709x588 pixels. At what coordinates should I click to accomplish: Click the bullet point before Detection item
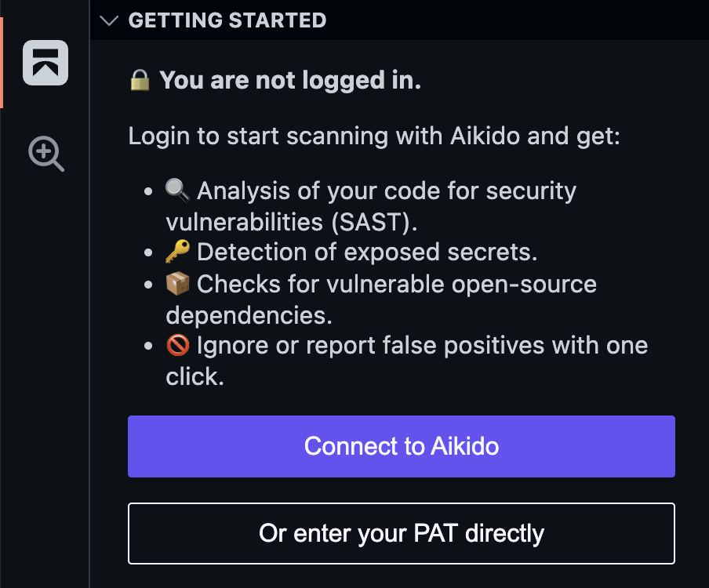(x=150, y=252)
